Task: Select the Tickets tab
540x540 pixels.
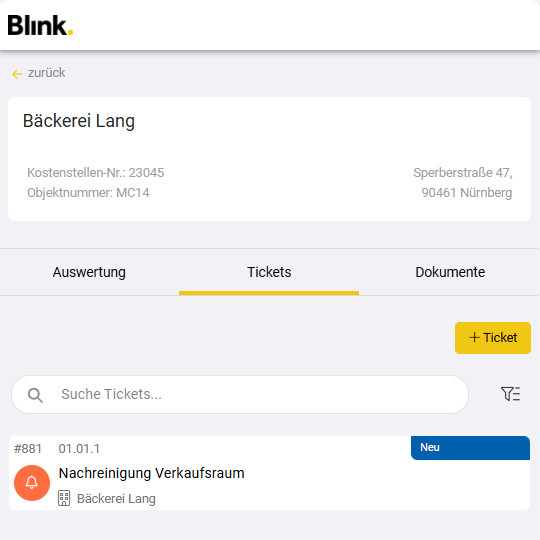Action: tap(269, 272)
